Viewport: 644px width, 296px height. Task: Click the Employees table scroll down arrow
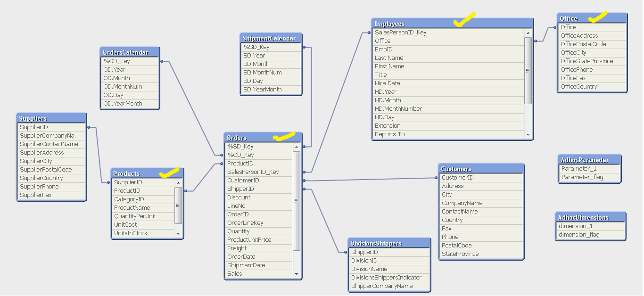(528, 134)
